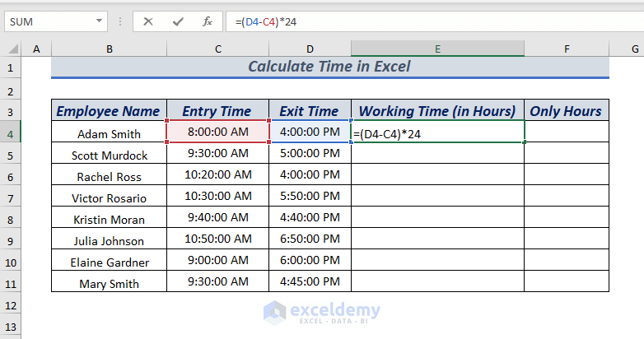Image resolution: width=644 pixels, height=339 pixels.
Task: Open the Name Box dropdown arrow
Action: click(x=100, y=21)
